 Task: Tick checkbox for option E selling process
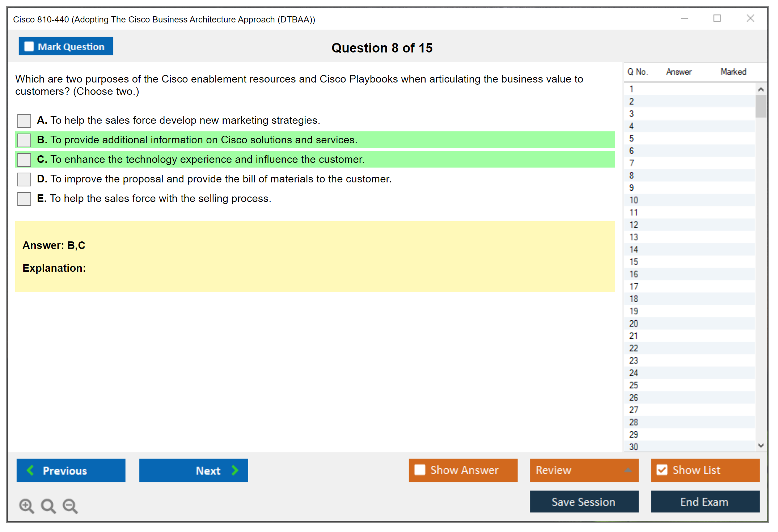(24, 199)
